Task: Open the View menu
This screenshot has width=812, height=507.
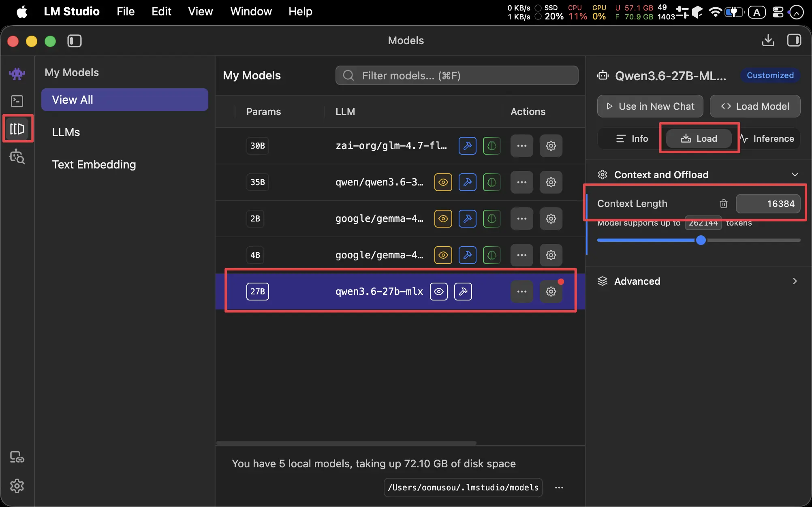Action: coord(200,11)
